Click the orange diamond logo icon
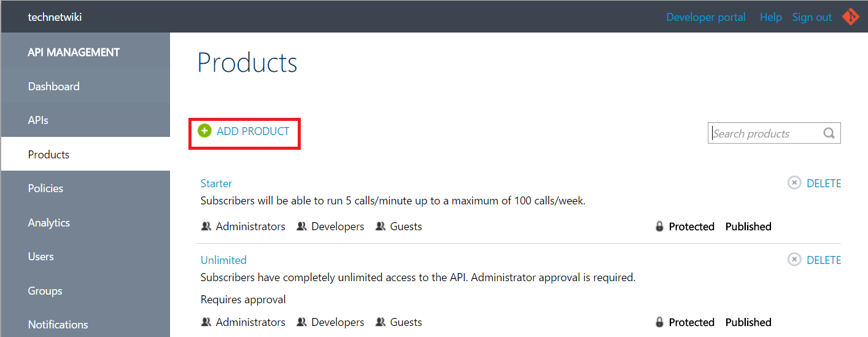The image size is (868, 337). (850, 17)
